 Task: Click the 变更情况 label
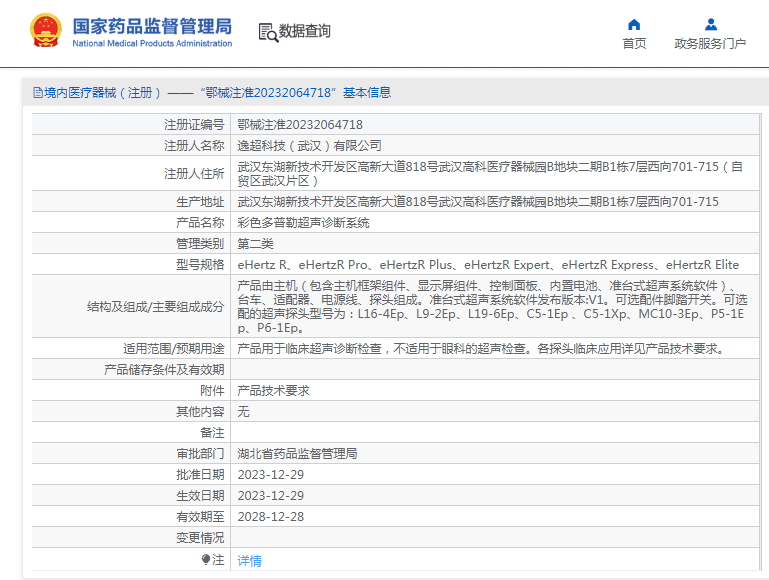coord(200,538)
